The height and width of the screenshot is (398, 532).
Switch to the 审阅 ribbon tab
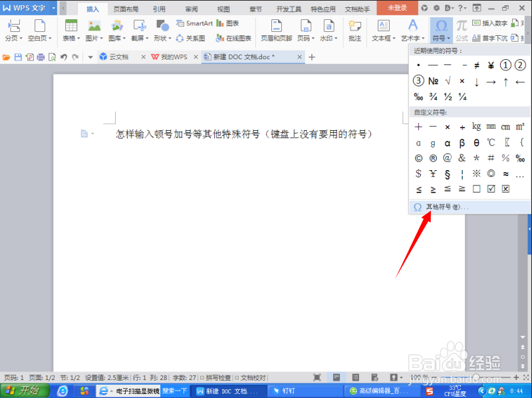click(x=191, y=9)
